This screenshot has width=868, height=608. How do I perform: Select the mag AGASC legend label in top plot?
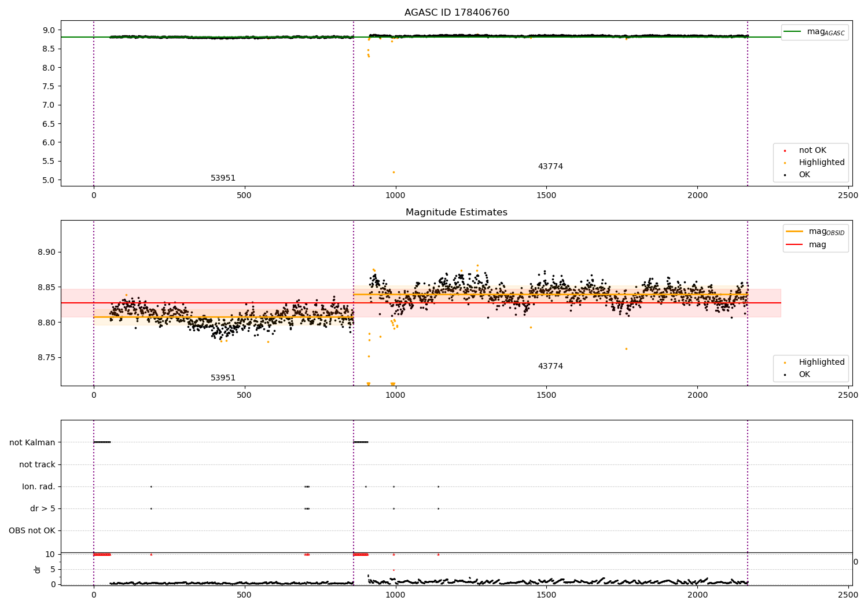coord(826,32)
